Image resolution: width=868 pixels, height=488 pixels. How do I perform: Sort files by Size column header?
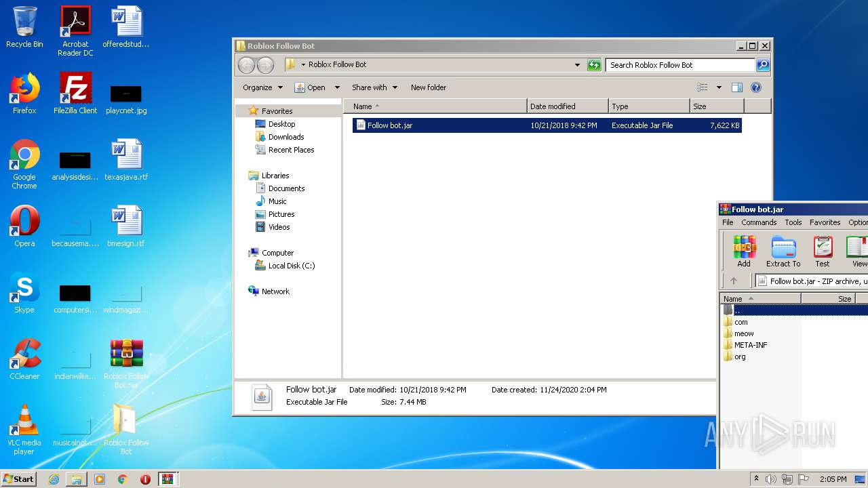coord(717,106)
